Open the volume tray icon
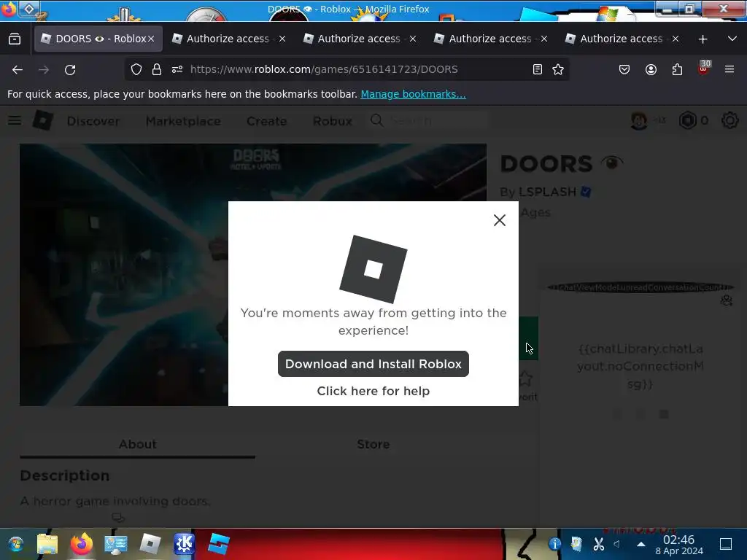The width and height of the screenshot is (747, 560). click(617, 544)
